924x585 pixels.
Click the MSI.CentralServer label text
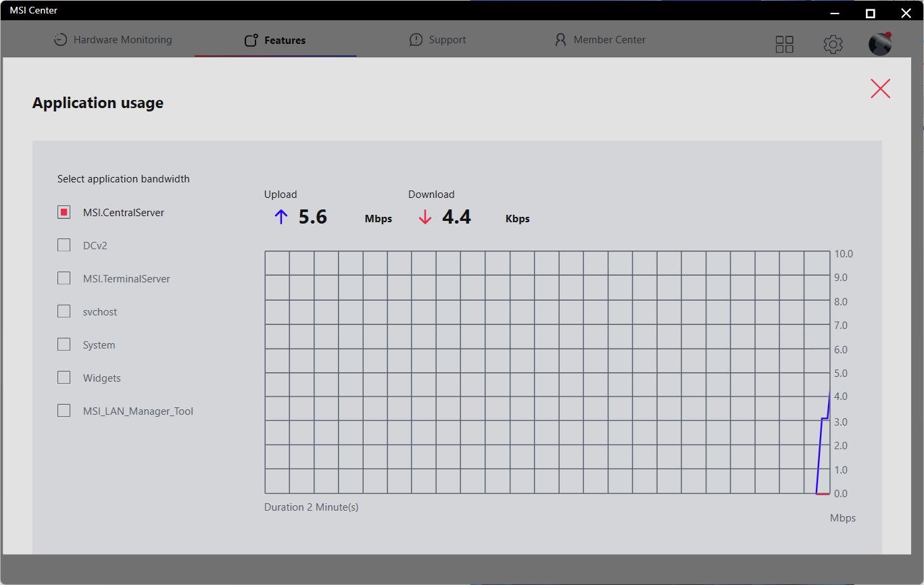[124, 213]
